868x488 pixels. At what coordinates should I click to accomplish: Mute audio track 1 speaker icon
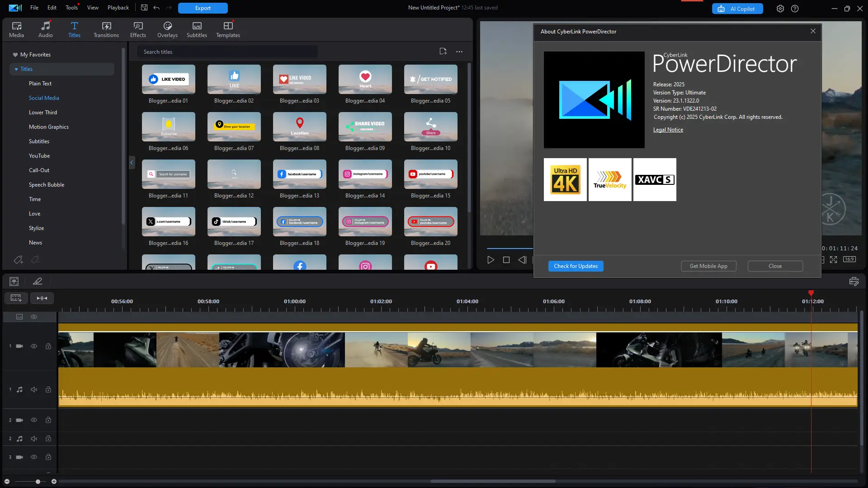coord(34,389)
